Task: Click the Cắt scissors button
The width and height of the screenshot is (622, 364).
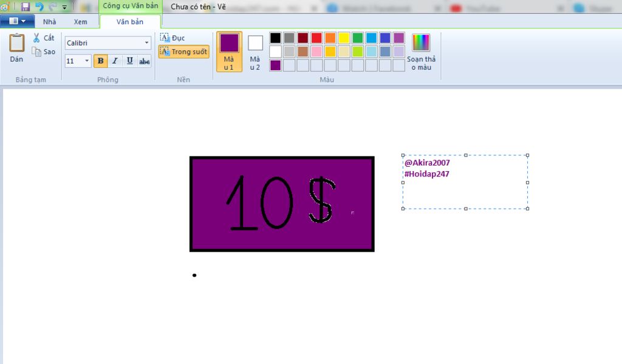Action: (x=44, y=38)
